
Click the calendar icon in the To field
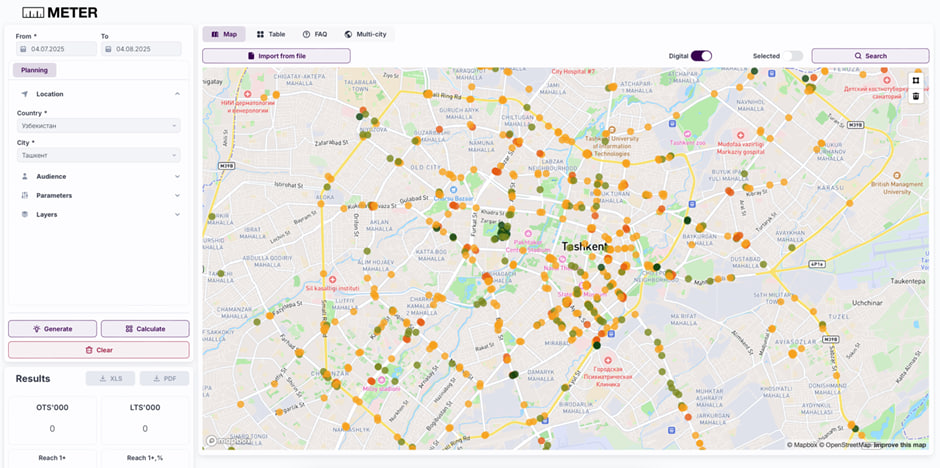[107, 49]
